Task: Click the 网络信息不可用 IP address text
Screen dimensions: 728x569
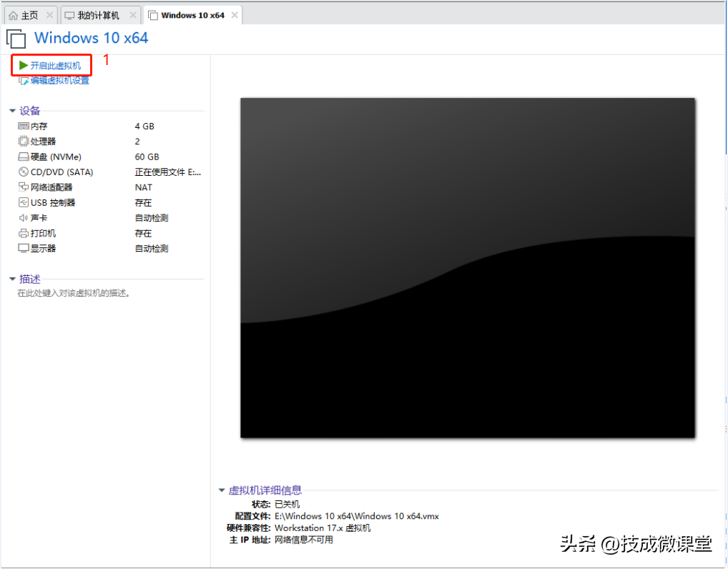Action: (304, 540)
